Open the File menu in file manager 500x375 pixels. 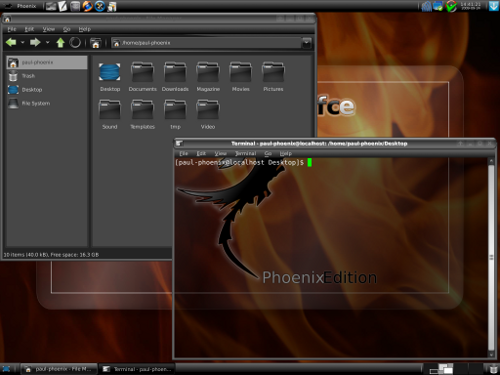tap(12, 29)
